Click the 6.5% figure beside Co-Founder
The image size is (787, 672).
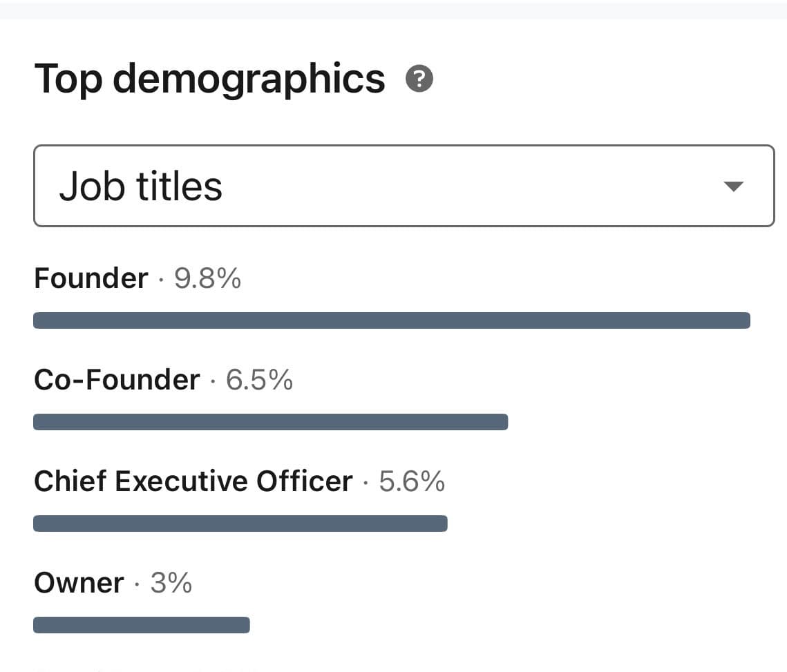pyautogui.click(x=258, y=379)
